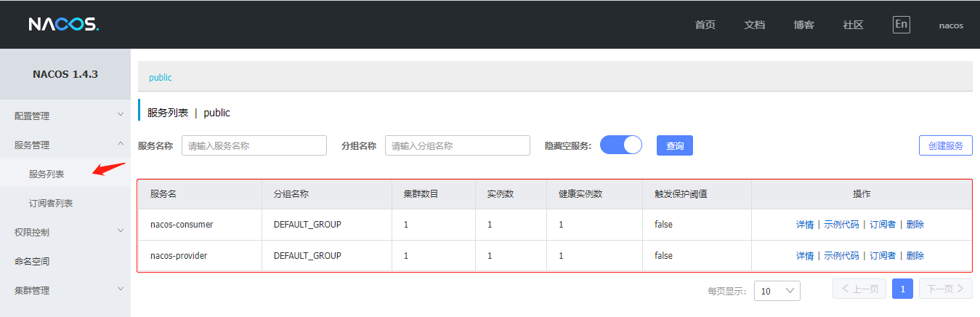Image resolution: width=980 pixels, height=317 pixels.
Task: Focus the 服务名称 input field
Action: [254, 145]
